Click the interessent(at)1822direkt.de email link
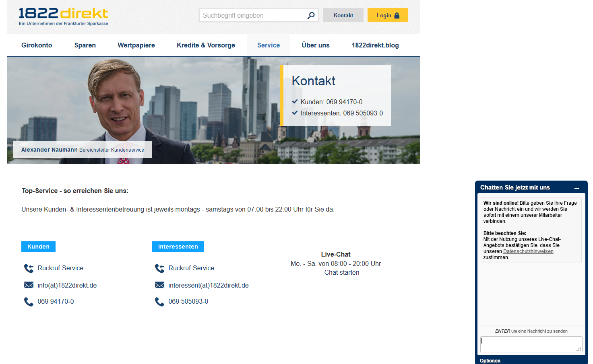 (x=209, y=286)
